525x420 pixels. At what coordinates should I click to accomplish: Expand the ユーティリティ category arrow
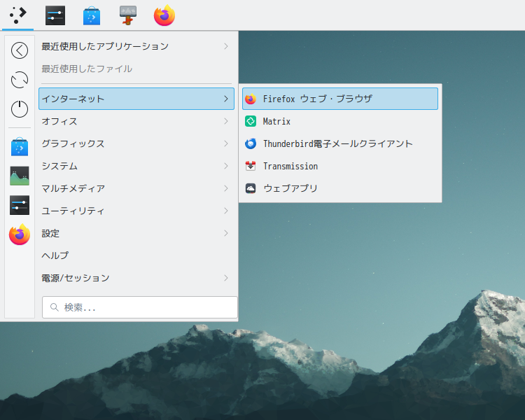pos(226,211)
